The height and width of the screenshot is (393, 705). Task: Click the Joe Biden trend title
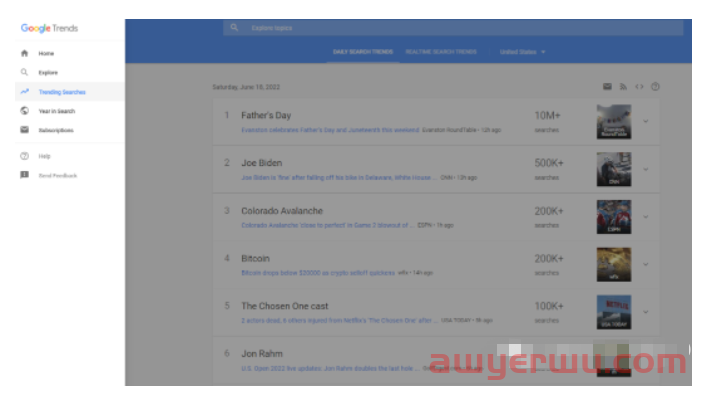coord(262,163)
